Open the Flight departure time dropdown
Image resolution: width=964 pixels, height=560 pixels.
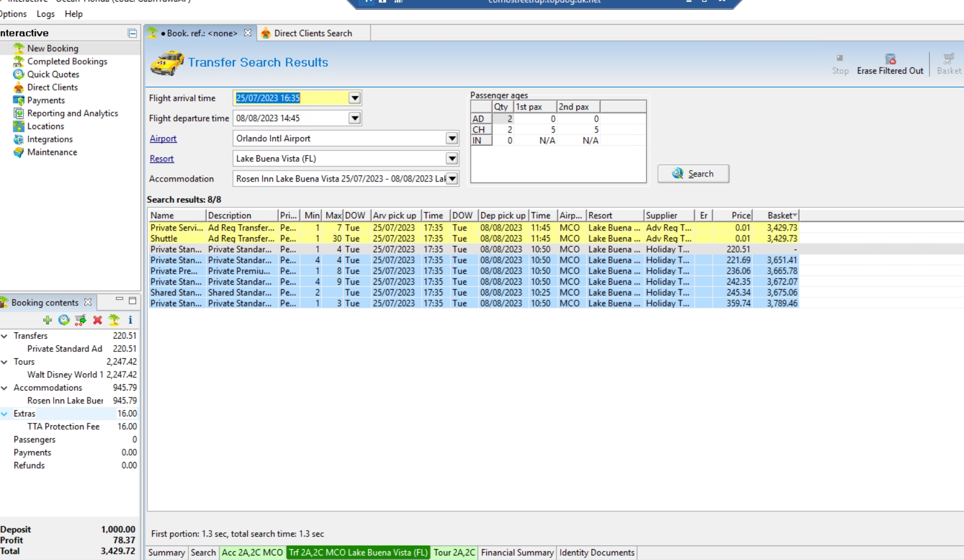355,118
